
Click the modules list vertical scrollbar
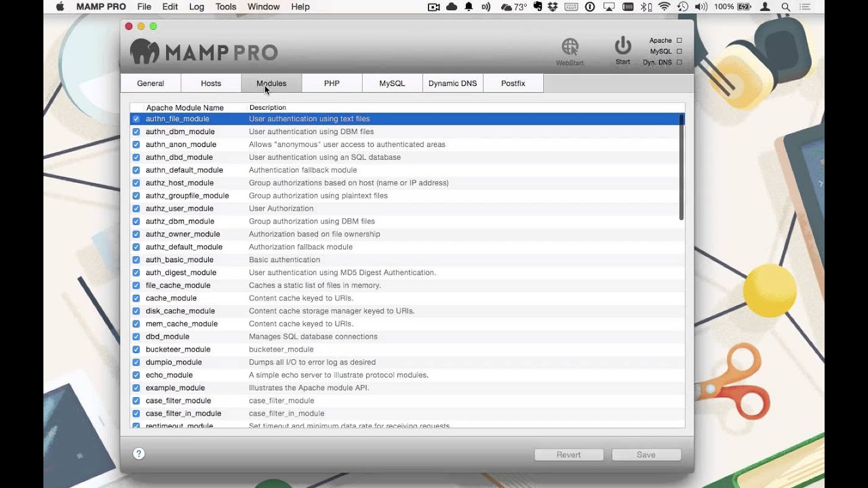coord(681,166)
